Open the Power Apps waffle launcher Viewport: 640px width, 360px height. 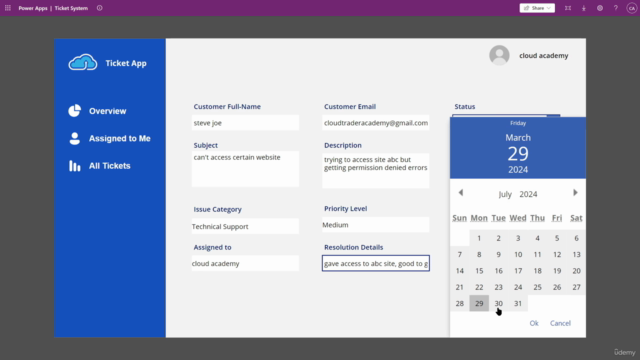pos(8,8)
